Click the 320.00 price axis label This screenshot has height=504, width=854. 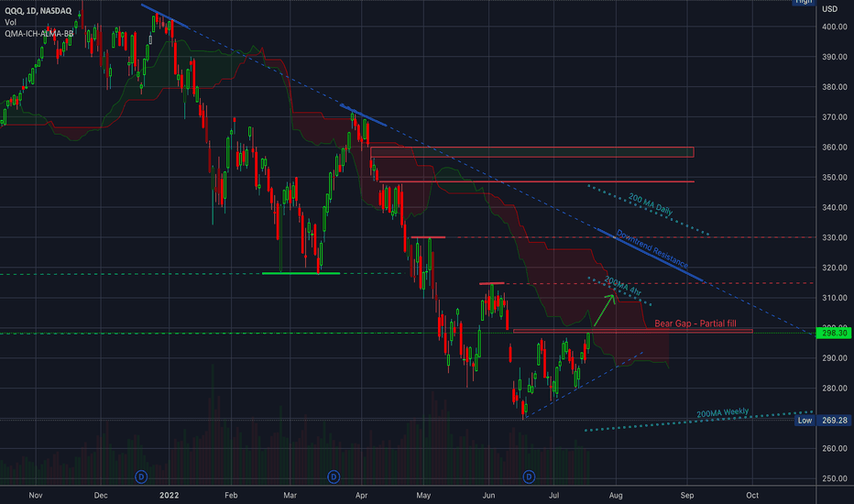tap(835, 268)
